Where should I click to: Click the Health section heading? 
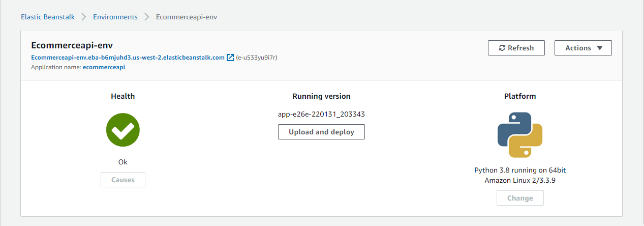[123, 96]
